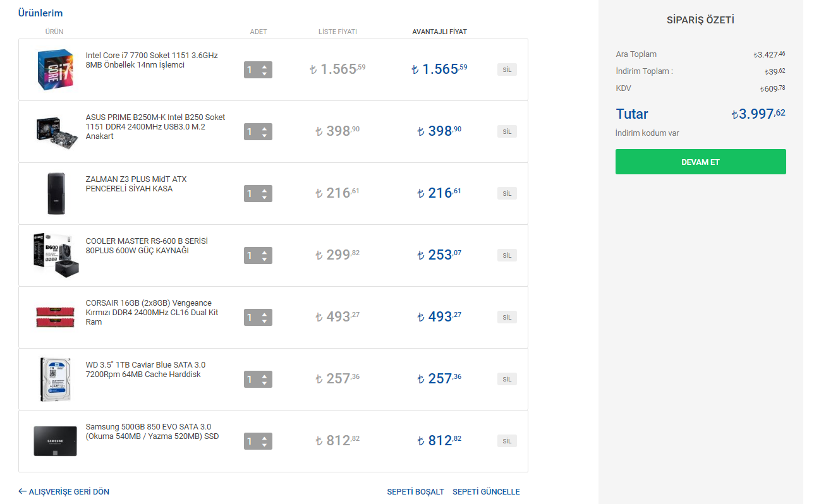This screenshot has width=814, height=504.
Task: Decrease quantity of the WD Caviar Blue harddisk
Action: tap(264, 383)
